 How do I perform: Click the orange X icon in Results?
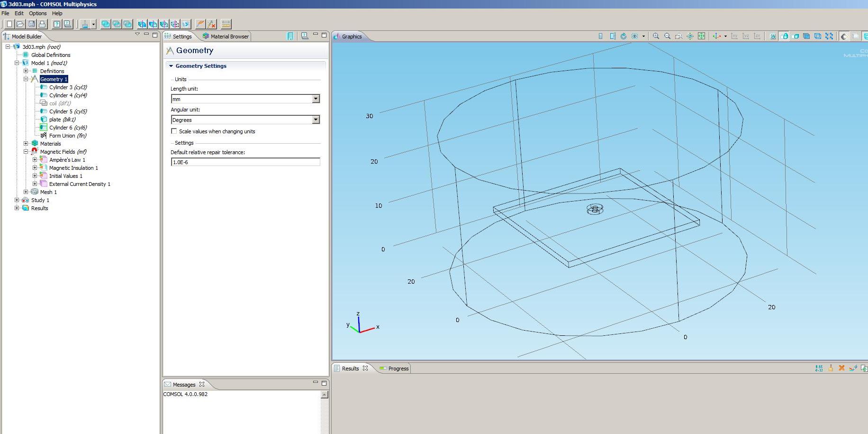pyautogui.click(x=841, y=368)
